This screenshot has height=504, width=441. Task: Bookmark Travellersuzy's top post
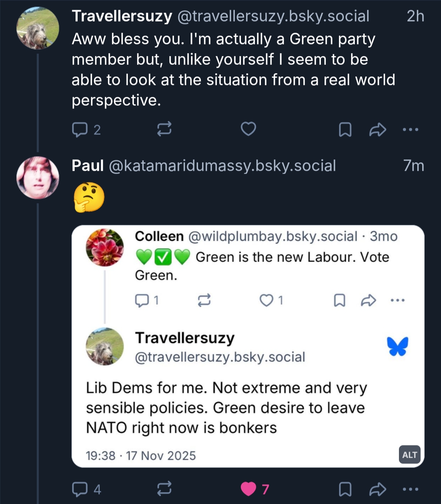[x=345, y=130]
